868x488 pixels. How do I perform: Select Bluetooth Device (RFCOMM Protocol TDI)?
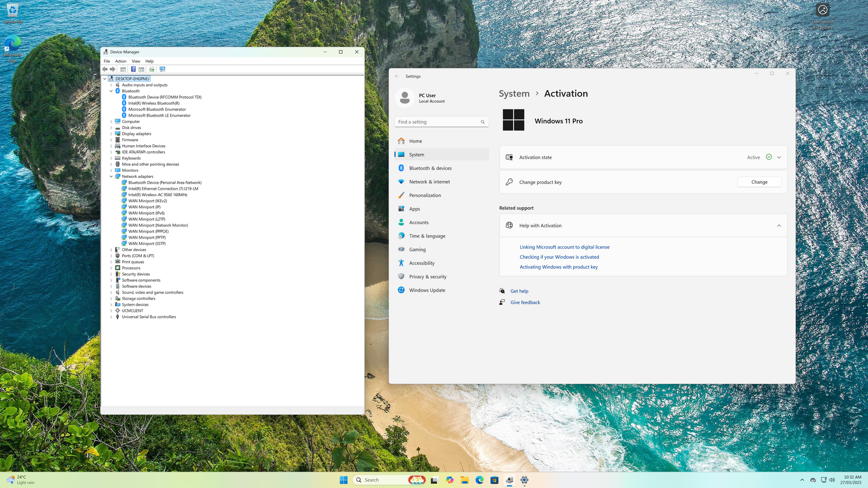coord(165,97)
